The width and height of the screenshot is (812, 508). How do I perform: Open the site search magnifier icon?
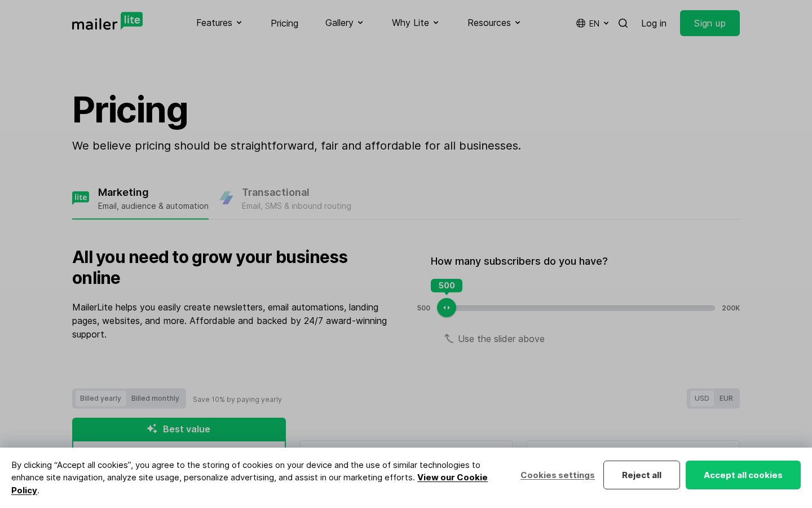(x=623, y=23)
